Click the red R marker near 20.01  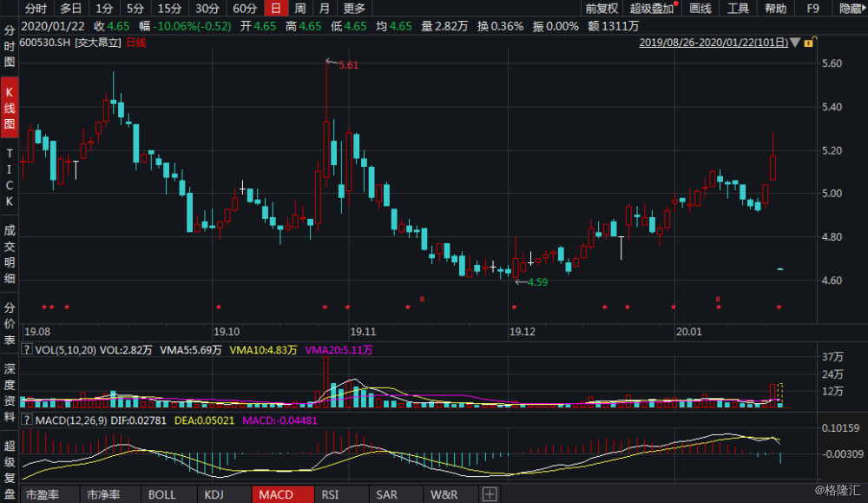(x=718, y=299)
